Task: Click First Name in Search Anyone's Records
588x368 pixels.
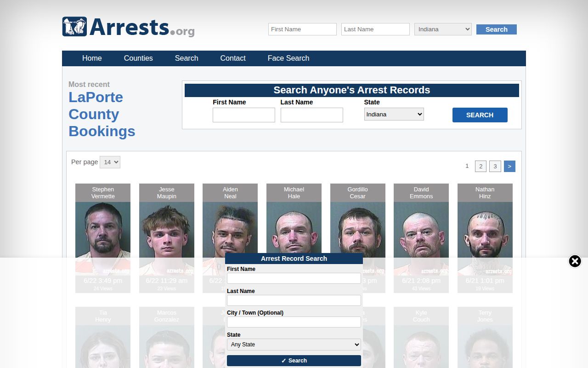Action: 244,115
